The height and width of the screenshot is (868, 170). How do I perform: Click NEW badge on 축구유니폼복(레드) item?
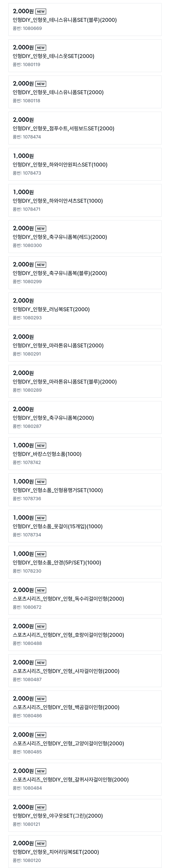(x=41, y=228)
